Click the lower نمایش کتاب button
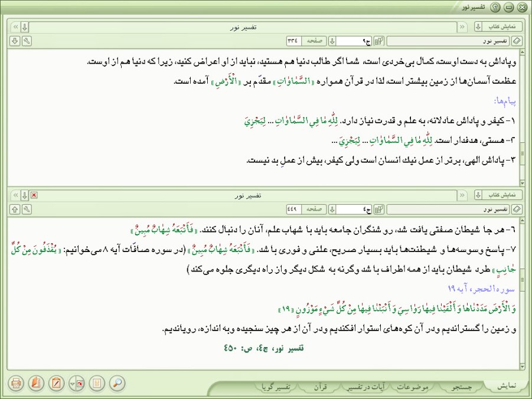 (502, 195)
